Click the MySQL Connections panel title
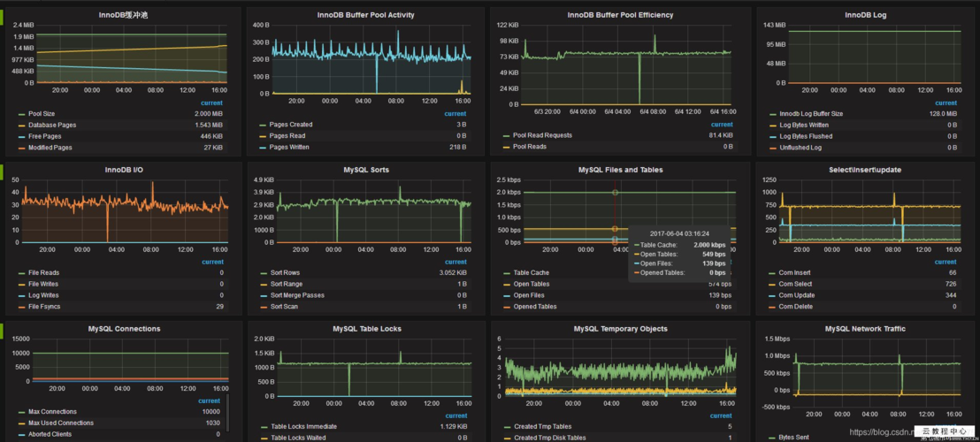The height and width of the screenshot is (442, 980). coord(125,329)
